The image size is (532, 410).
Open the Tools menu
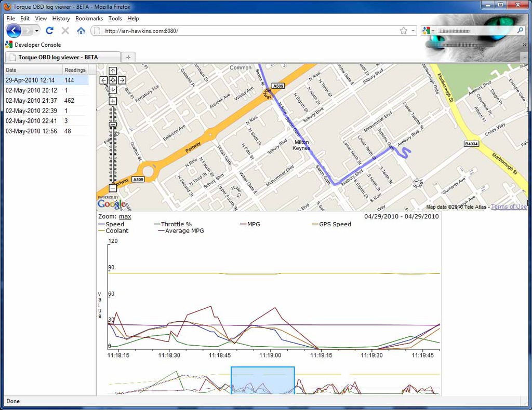[115, 19]
